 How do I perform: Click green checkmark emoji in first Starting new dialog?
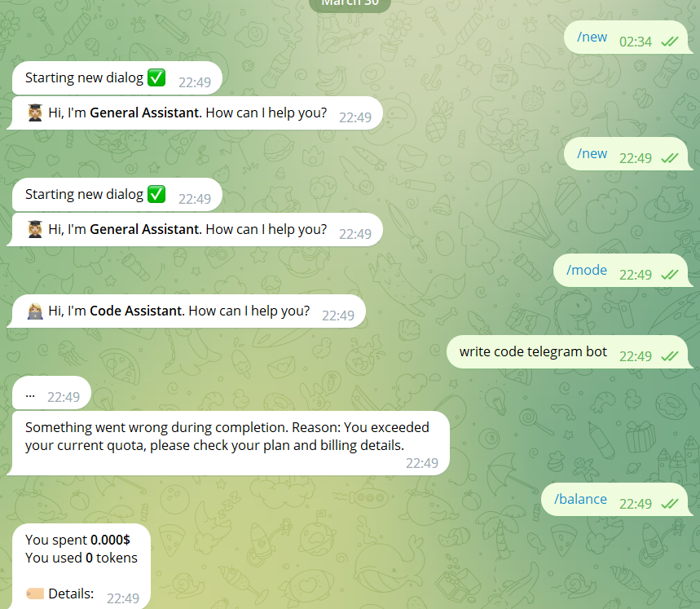click(x=156, y=77)
